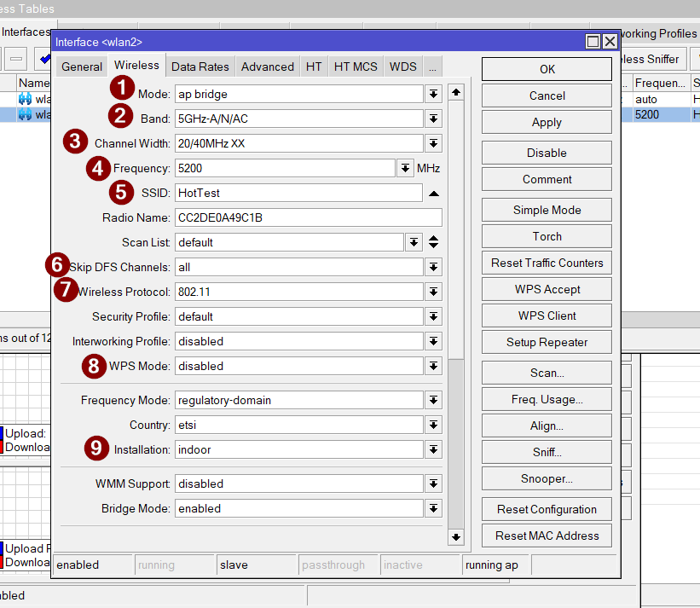This screenshot has width=700, height=608.
Task: Click the Name column header in Wireless Tables
Action: [x=34, y=83]
